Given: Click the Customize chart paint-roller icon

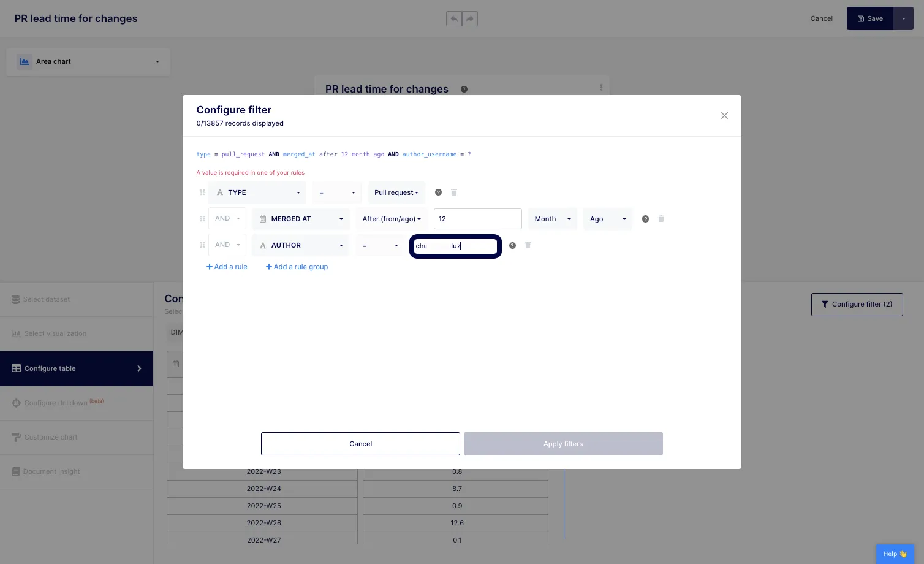Looking at the screenshot, I should point(15,437).
